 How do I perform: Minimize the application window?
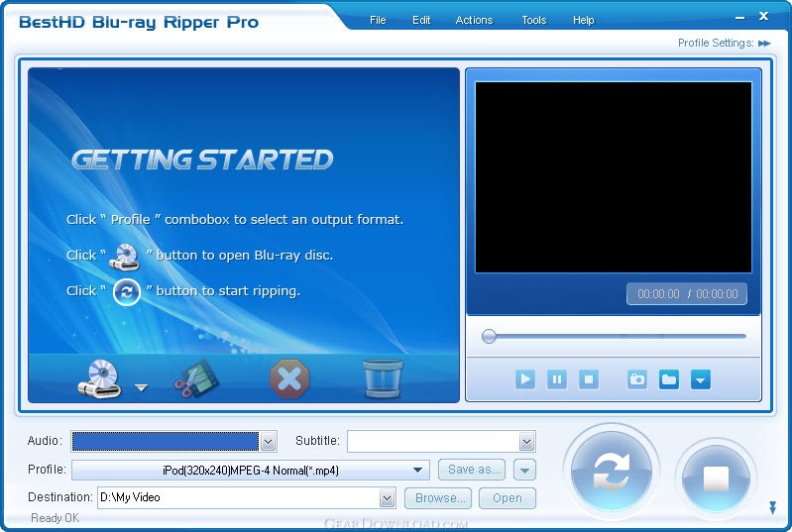(x=740, y=18)
